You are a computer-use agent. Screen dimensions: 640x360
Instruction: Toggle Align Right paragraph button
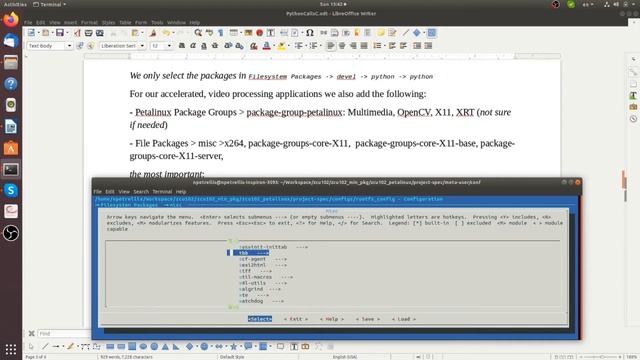pyautogui.click(x=353, y=46)
